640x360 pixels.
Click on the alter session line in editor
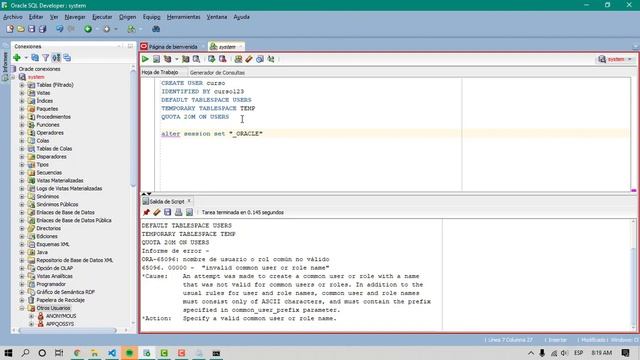pos(212,134)
